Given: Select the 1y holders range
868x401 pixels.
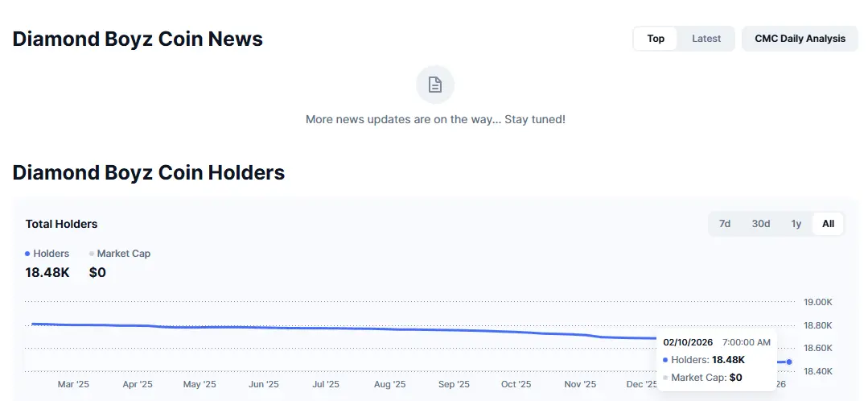Looking at the screenshot, I should coord(796,224).
